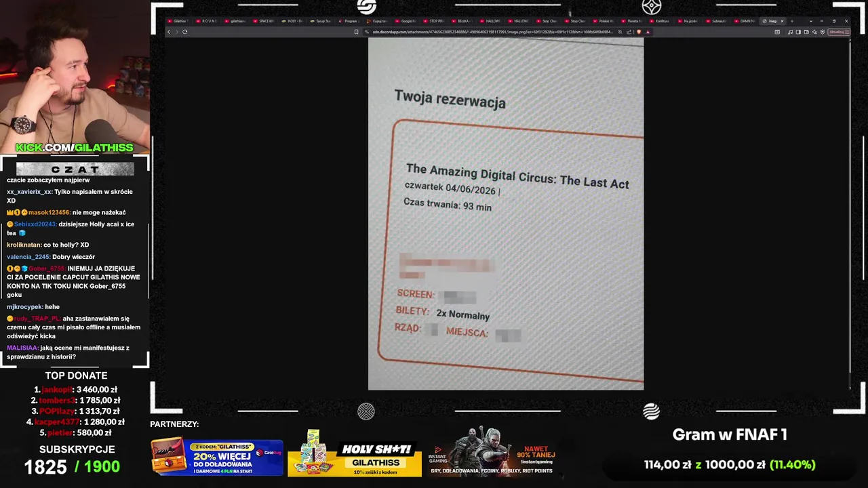
Task: Switch to the Planeta tab
Action: click(632, 21)
